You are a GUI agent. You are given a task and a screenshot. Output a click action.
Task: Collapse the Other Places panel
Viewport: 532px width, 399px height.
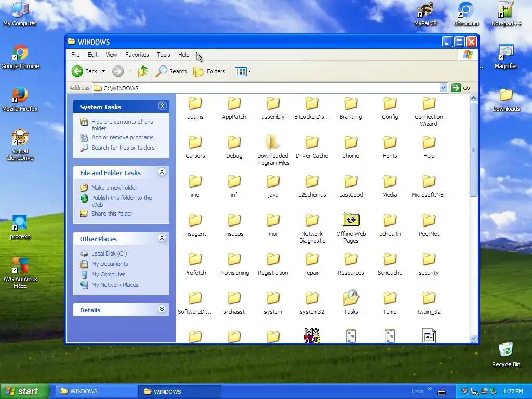pos(162,237)
